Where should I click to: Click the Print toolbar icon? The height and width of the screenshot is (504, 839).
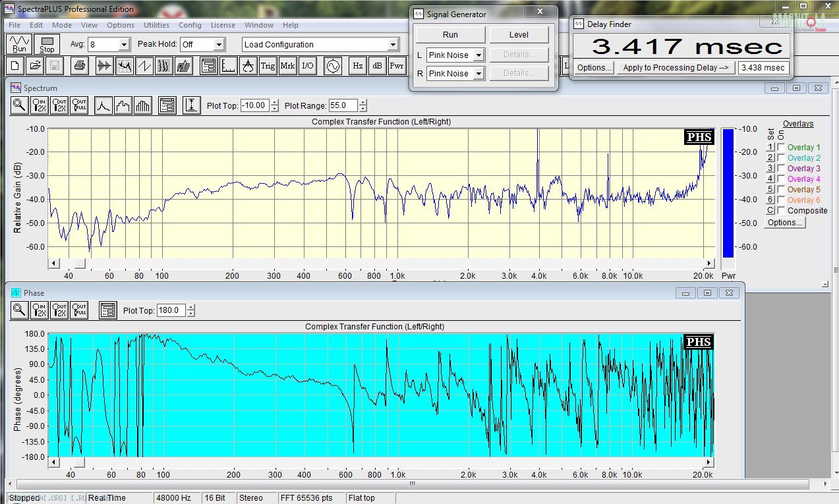point(79,66)
